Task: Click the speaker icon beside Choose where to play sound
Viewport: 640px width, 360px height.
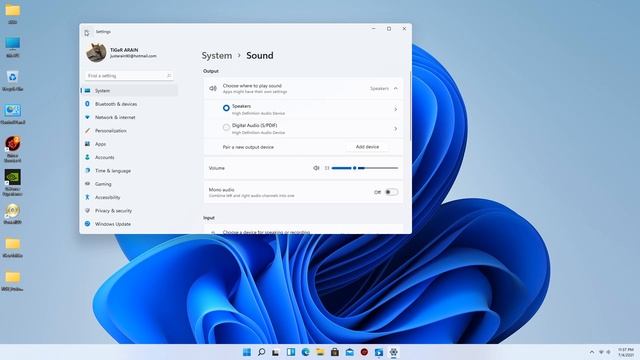Action: (x=213, y=89)
